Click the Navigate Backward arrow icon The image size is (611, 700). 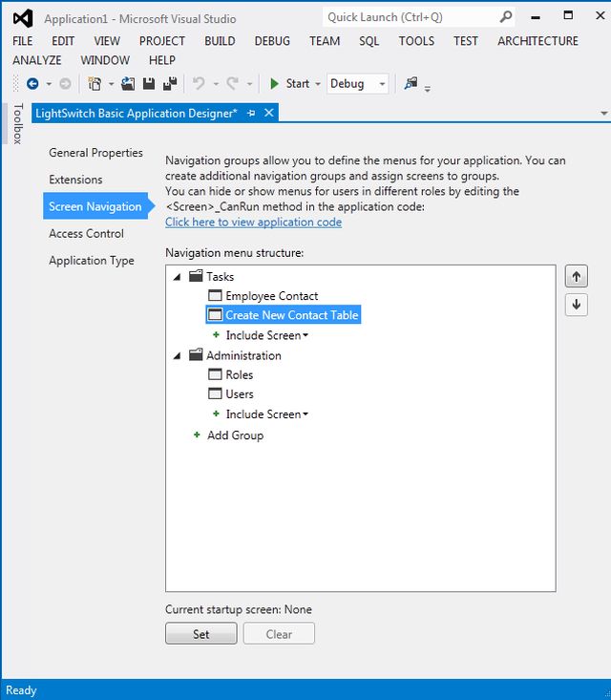pyautogui.click(x=32, y=83)
